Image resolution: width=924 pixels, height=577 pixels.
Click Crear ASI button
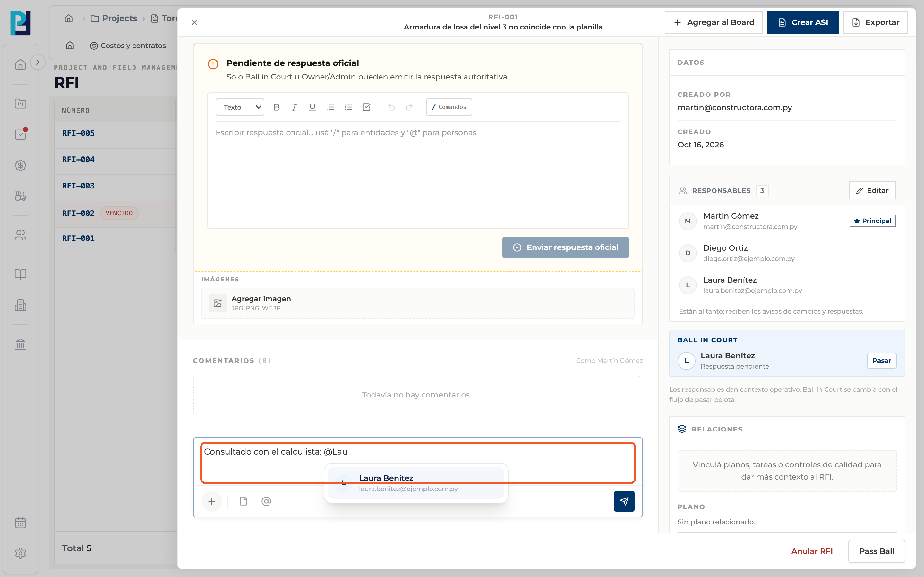coord(803,22)
